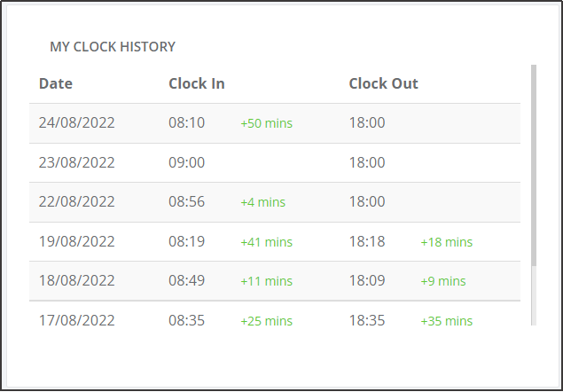Click the +4 mins green label
Image resolution: width=563 pixels, height=392 pixels.
click(x=262, y=202)
